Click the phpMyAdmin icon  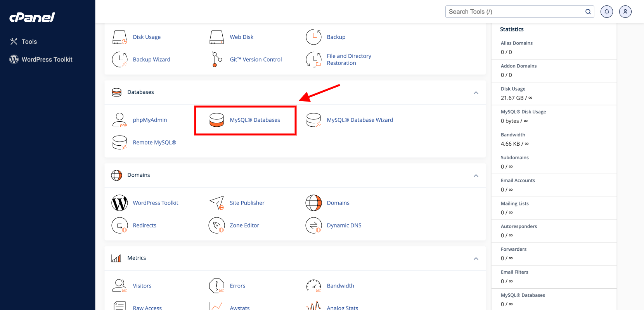click(119, 120)
